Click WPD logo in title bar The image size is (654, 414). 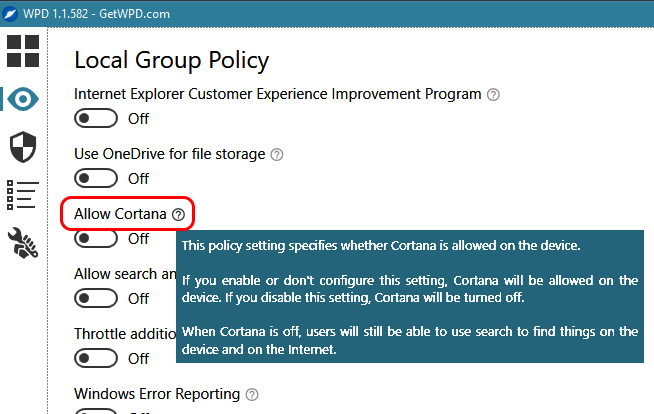[x=13, y=10]
